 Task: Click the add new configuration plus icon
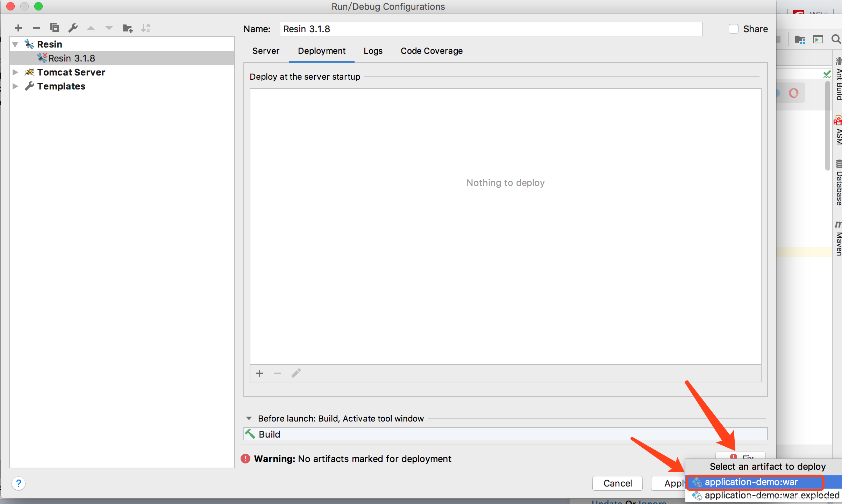18,28
